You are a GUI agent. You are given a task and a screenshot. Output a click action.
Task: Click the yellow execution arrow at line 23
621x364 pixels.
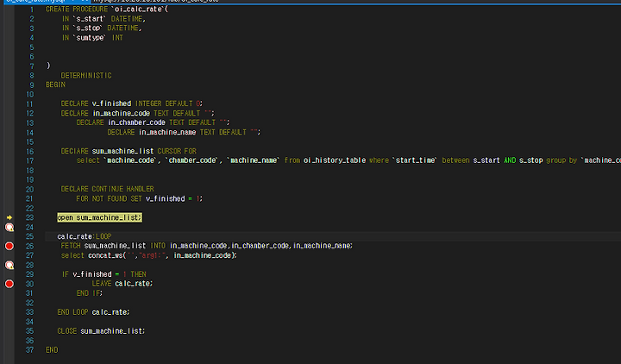pos(9,217)
